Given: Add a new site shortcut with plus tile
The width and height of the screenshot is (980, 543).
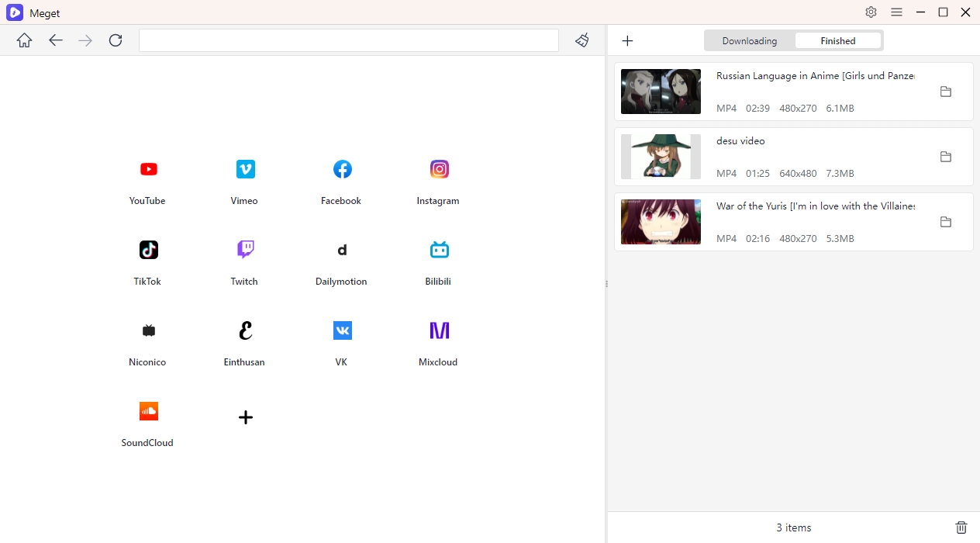Looking at the screenshot, I should click(245, 417).
